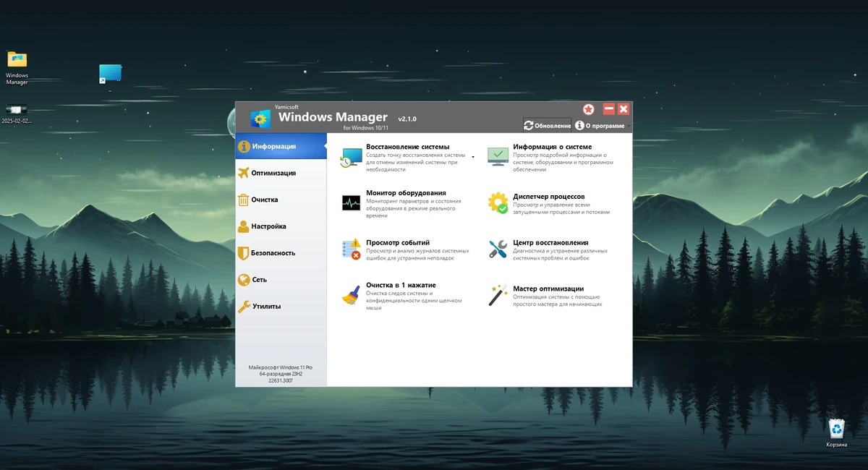Select the Windows Manager folder on the desktop
Image resolution: width=868 pixels, height=470 pixels.
point(17,68)
